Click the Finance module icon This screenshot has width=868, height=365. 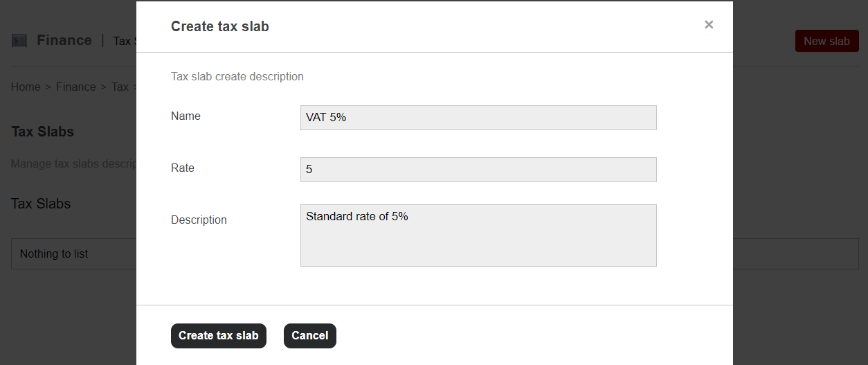pos(19,41)
